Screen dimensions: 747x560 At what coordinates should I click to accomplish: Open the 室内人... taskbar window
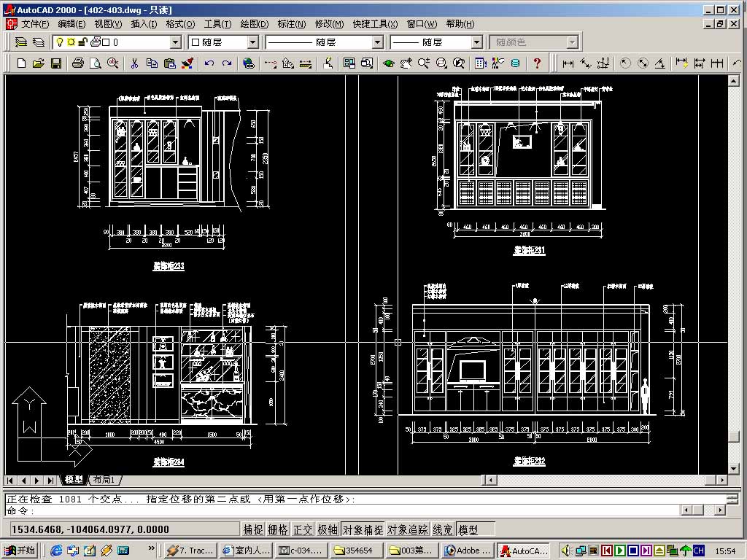point(247,551)
